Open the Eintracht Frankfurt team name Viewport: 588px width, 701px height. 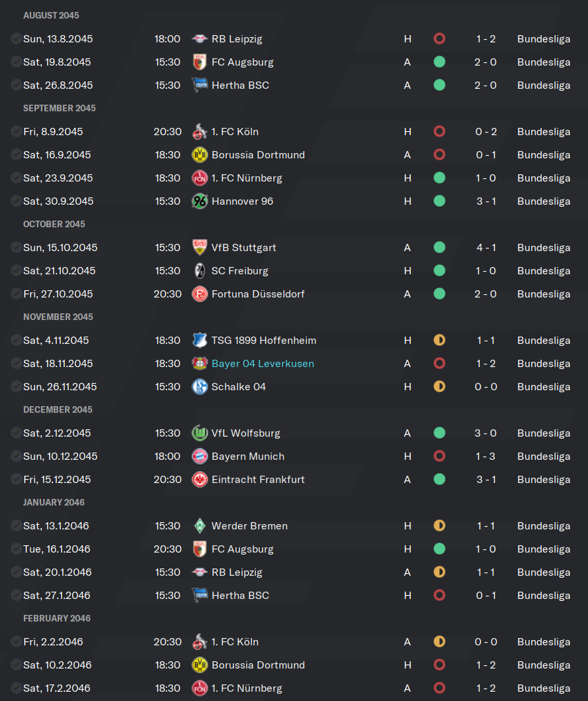[258, 479]
